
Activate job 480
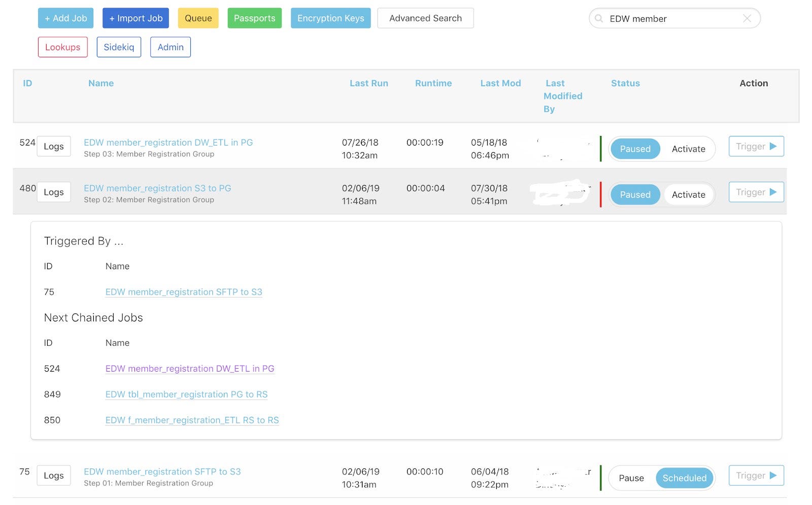pos(689,195)
